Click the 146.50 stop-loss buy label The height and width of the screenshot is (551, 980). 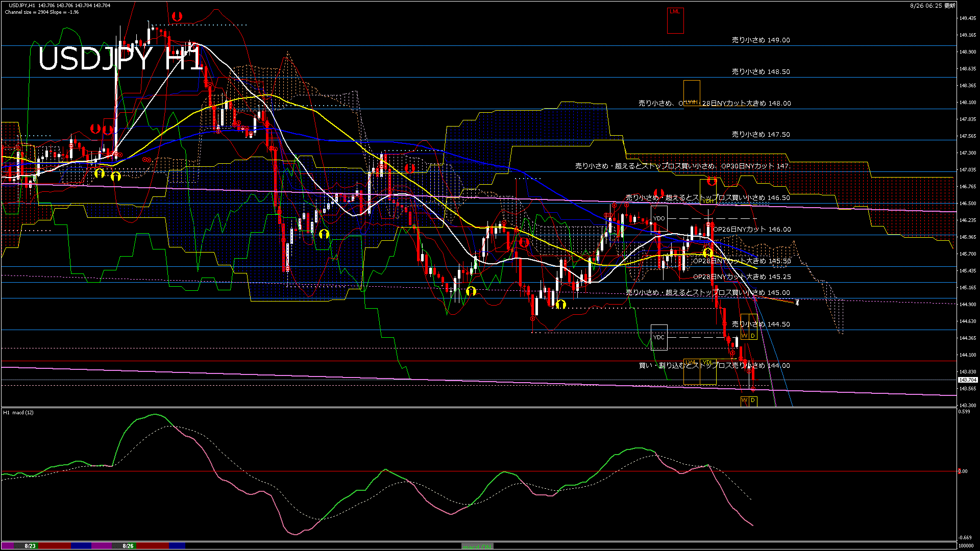coord(708,197)
